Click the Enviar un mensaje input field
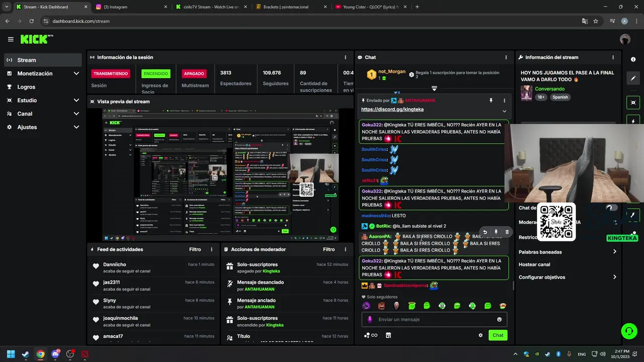The height and width of the screenshot is (362, 644). coord(434,319)
